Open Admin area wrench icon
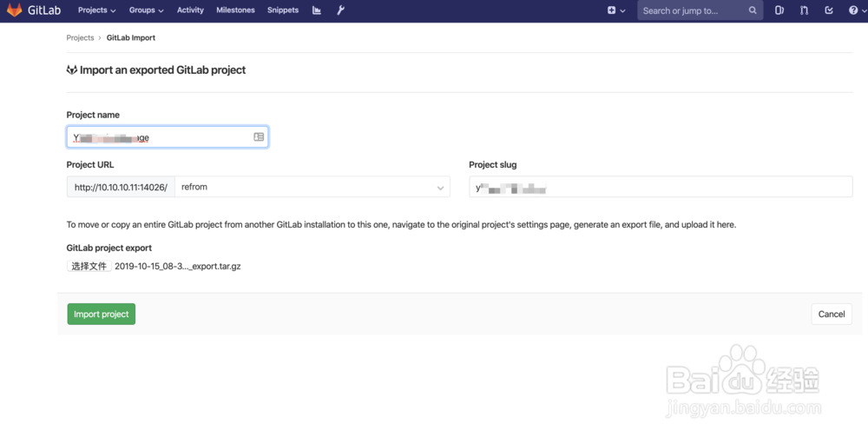This screenshot has width=868, height=437. 341,10
